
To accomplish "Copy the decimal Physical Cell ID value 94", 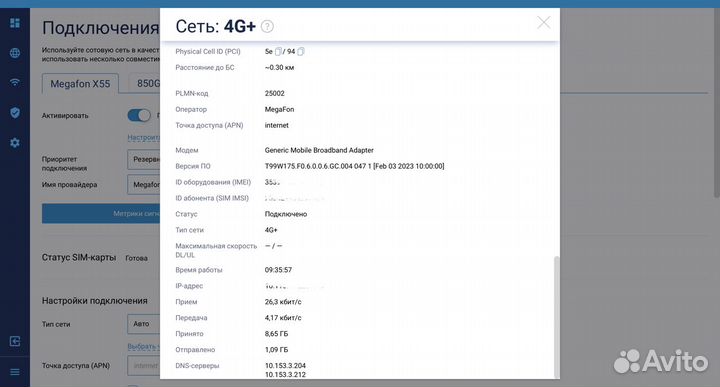I will (x=301, y=51).
